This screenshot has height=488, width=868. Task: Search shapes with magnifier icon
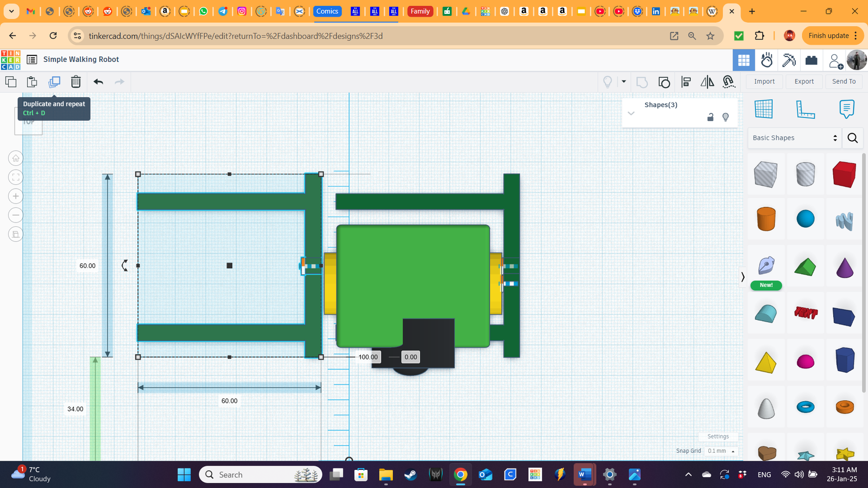click(853, 138)
